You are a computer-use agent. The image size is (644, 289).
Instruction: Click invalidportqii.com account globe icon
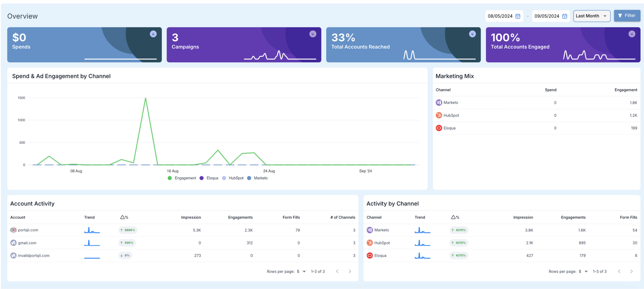click(13, 256)
